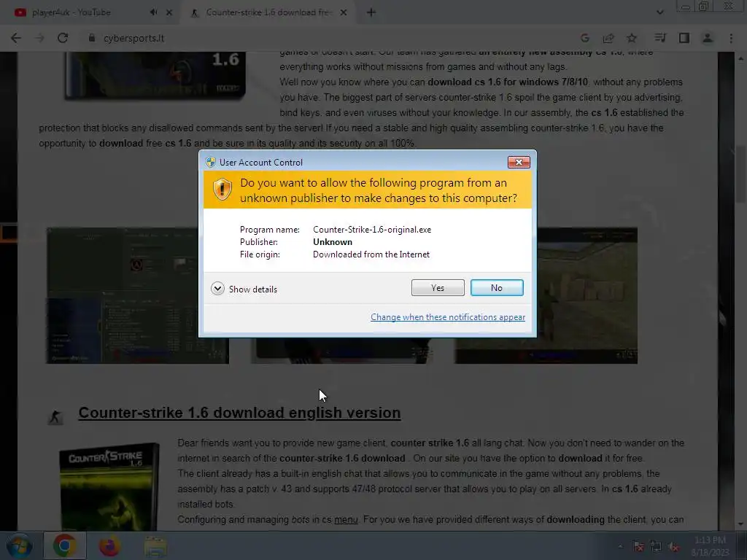Click the Action Center flag tray icon
Image resolution: width=747 pixels, height=560 pixels.
click(639, 546)
